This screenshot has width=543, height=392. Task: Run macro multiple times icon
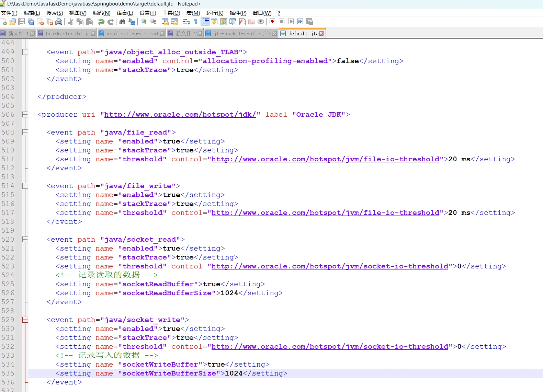300,22
